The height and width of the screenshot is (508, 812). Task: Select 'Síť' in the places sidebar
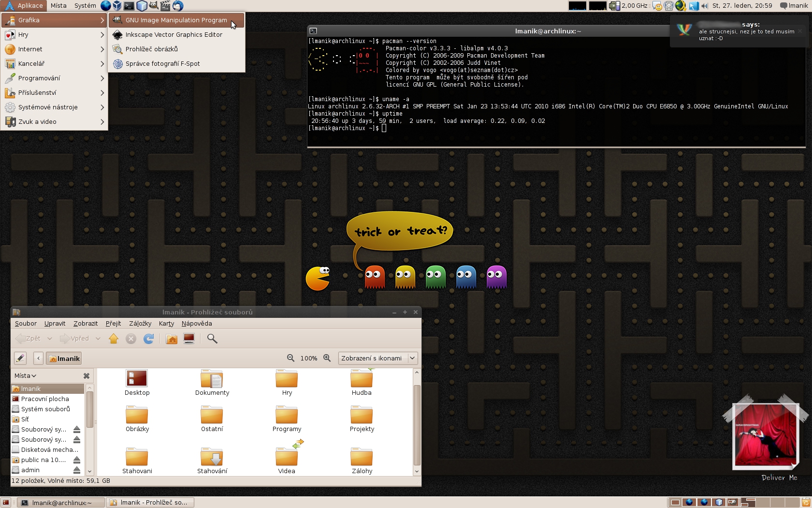47,419
